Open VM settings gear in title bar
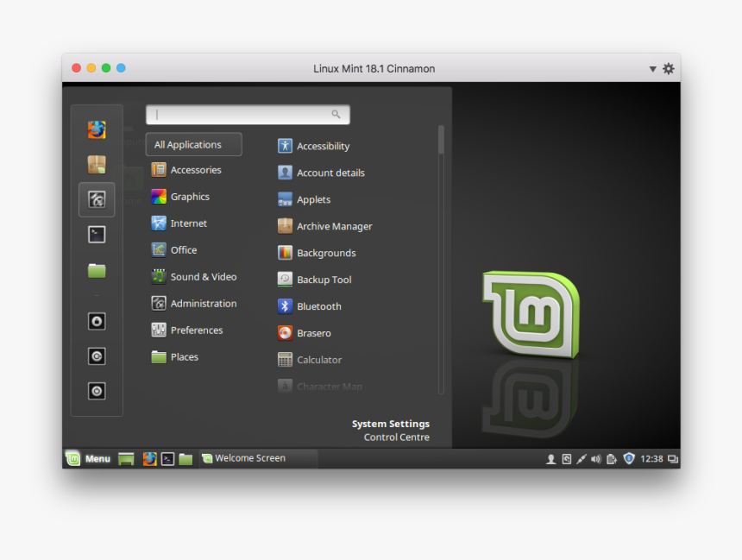The height and width of the screenshot is (560, 742). [x=669, y=69]
